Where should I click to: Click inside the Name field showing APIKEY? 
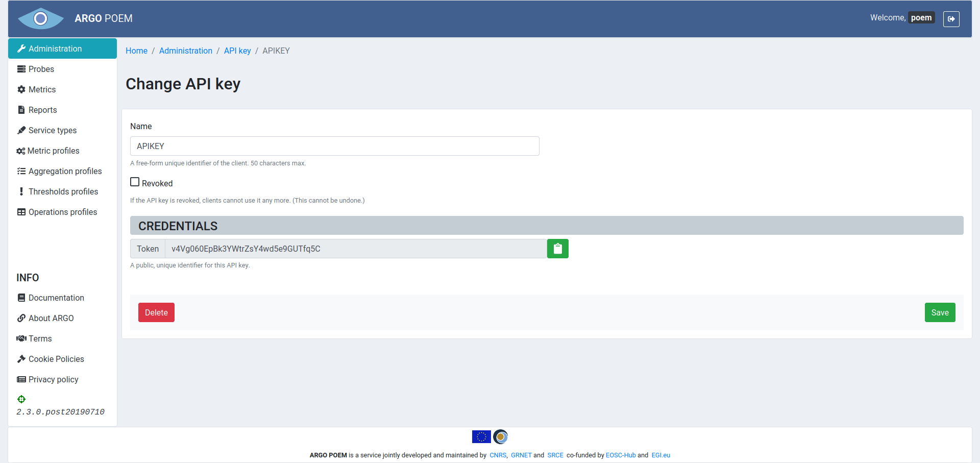[334, 146]
